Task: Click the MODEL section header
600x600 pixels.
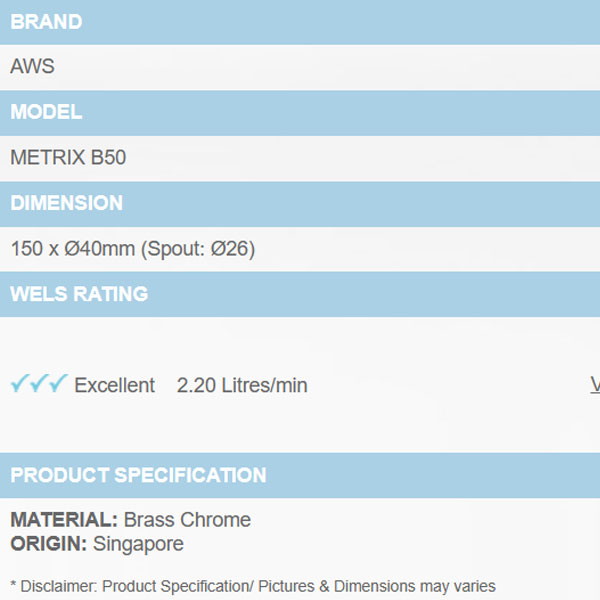Action: pyautogui.click(x=46, y=112)
